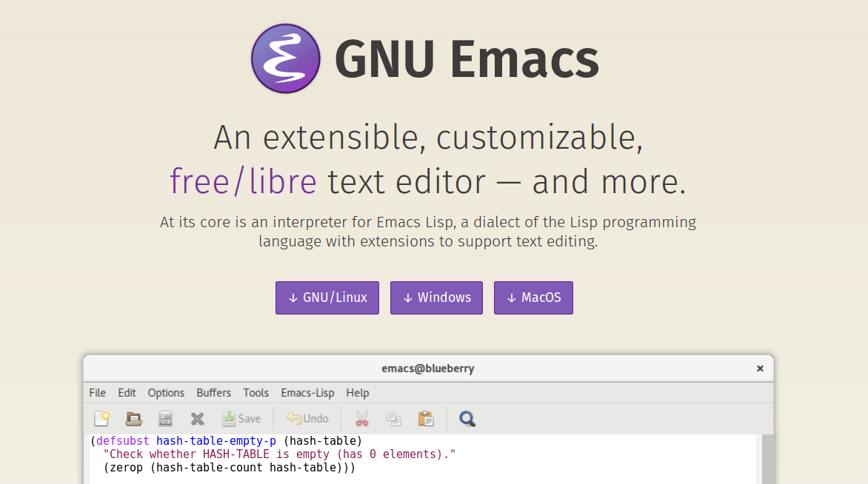868x484 pixels.
Task: Open the Options menu
Action: [x=166, y=393]
